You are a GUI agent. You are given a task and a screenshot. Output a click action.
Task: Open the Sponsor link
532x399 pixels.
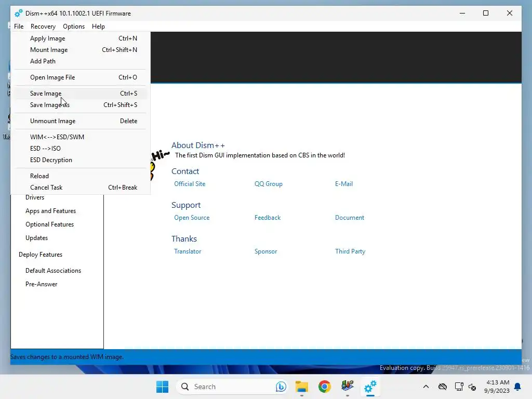click(265, 251)
